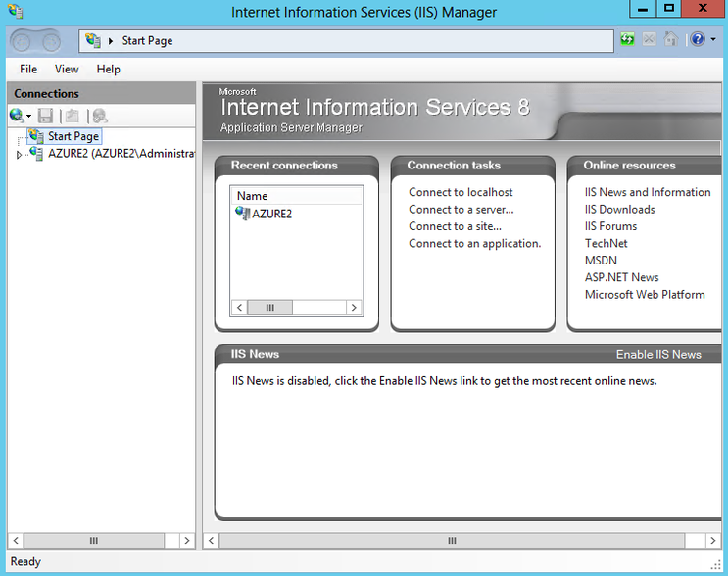Viewport: 728px width, 576px height.
Task: Click the IIS icon in the address bar
Action: click(93, 40)
